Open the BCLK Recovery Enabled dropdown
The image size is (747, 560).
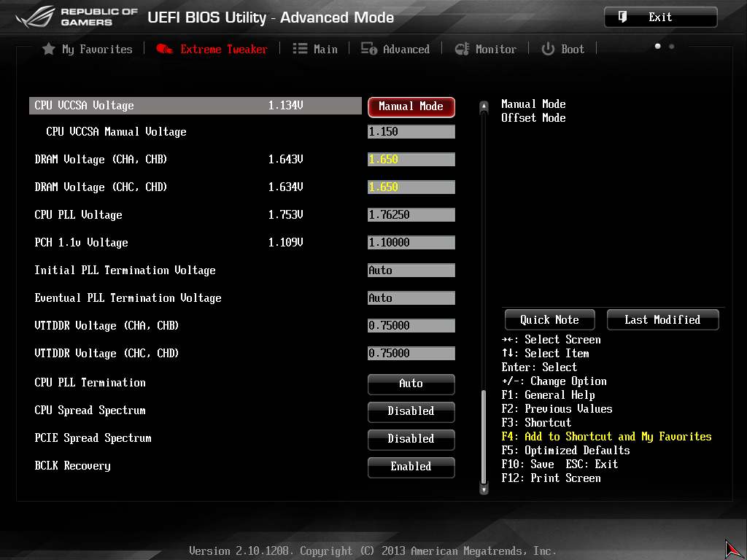pyautogui.click(x=411, y=467)
